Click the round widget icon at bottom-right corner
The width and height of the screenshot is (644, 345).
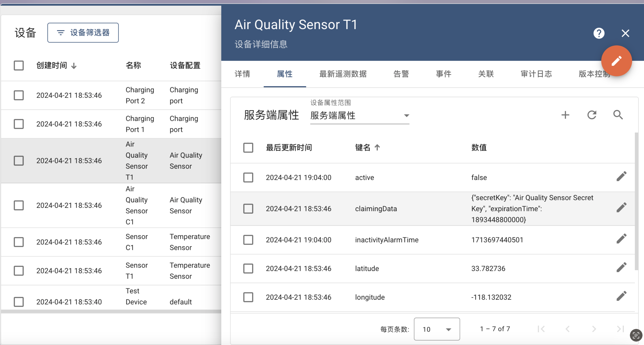tap(636, 335)
